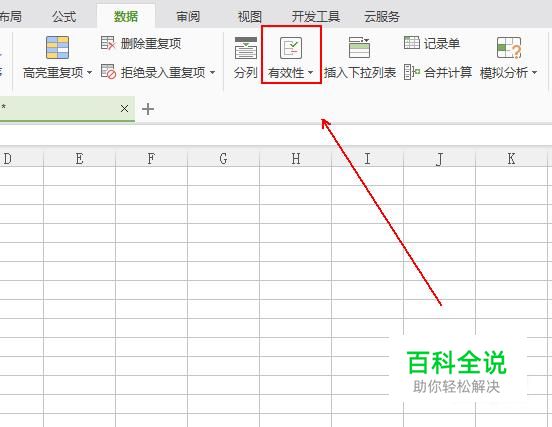Click the 分列 text-to-columns icon
This screenshot has width=552, height=427.
[246, 48]
